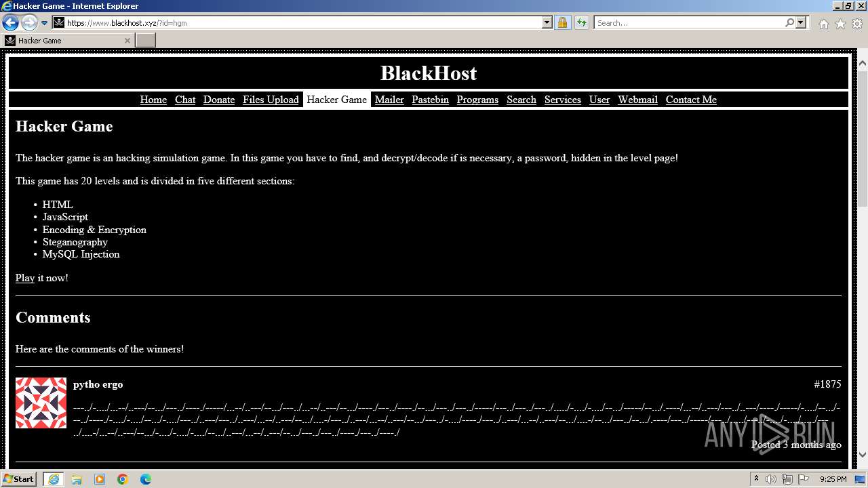Click pytho ergo's avatar image

pyautogui.click(x=41, y=403)
